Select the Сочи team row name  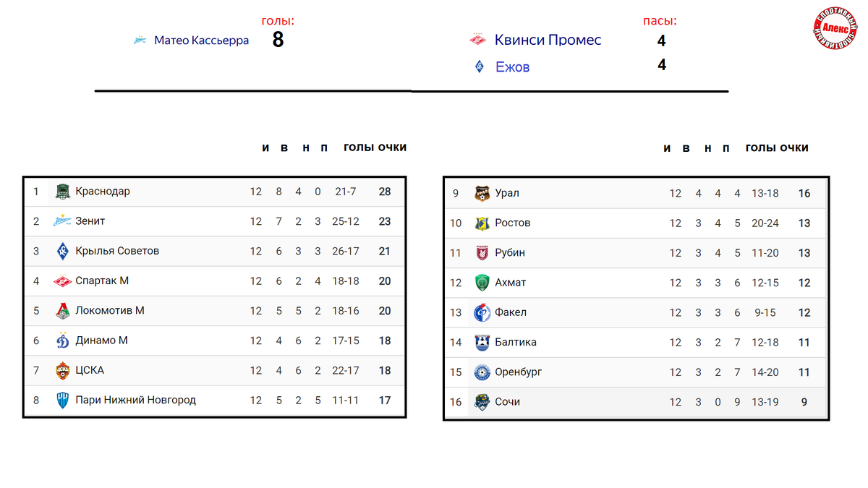point(507,402)
